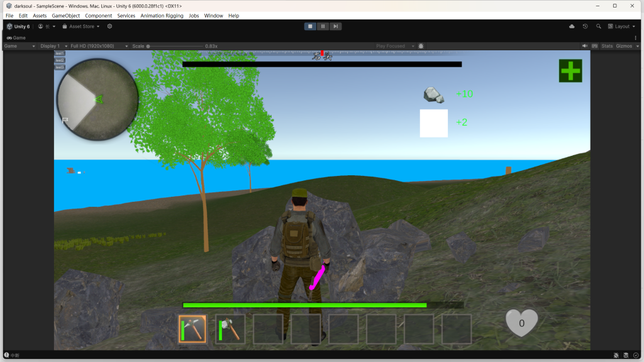This screenshot has height=362, width=644.
Task: Select the axe hotbar slot
Action: pos(230,329)
